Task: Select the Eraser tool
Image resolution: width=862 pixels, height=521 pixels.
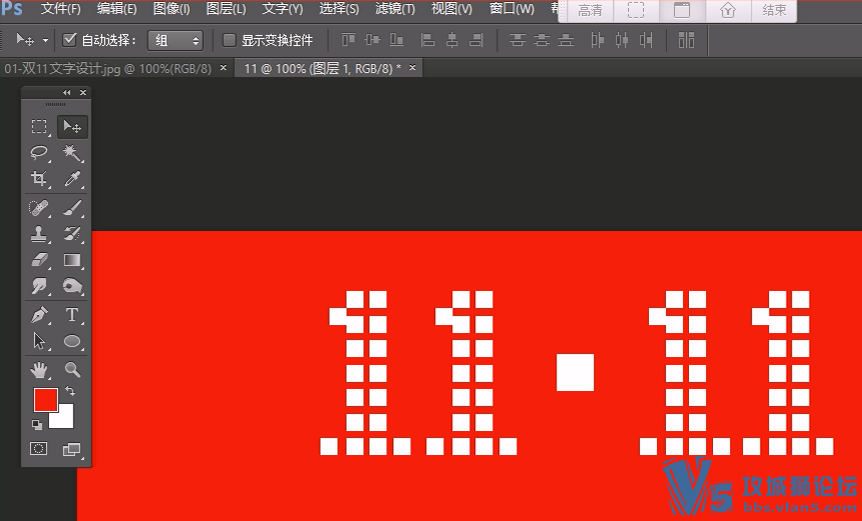Action: click(39, 259)
